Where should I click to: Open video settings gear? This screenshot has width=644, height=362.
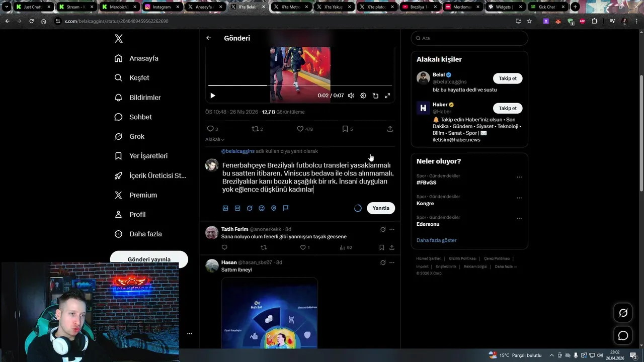click(x=363, y=96)
